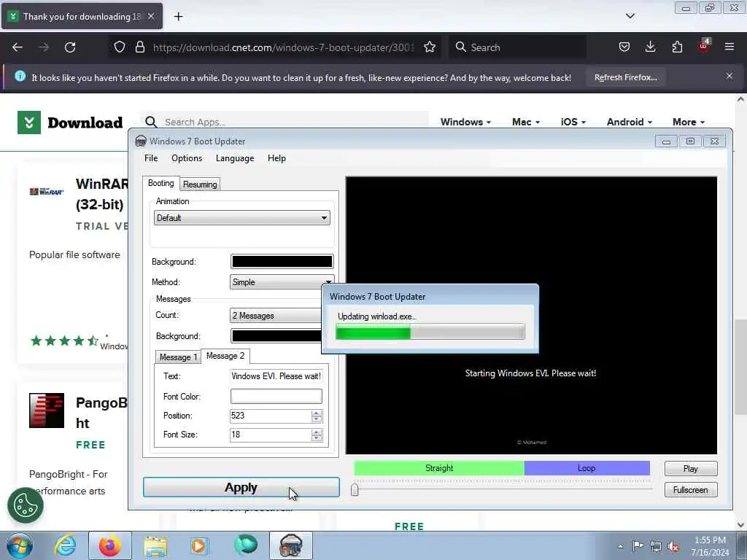Open the Method Simple dropdown
Viewport: 747px width, 560px height.
[282, 282]
